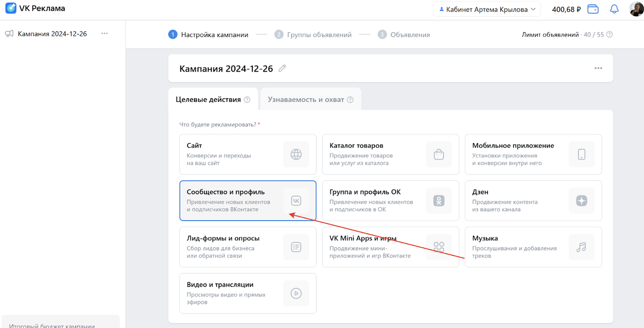Choose Музыка advertising object
The image size is (644, 328).
(533, 247)
